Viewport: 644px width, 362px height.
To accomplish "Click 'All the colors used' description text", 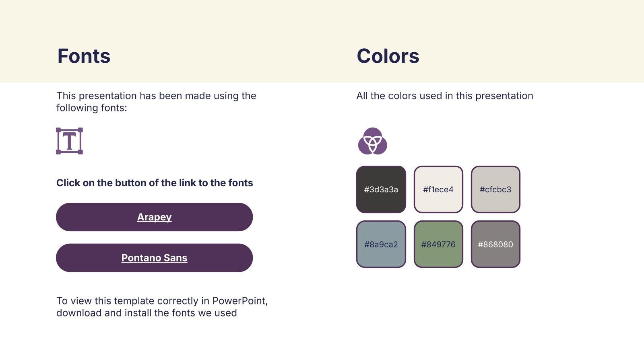I will 444,96.
